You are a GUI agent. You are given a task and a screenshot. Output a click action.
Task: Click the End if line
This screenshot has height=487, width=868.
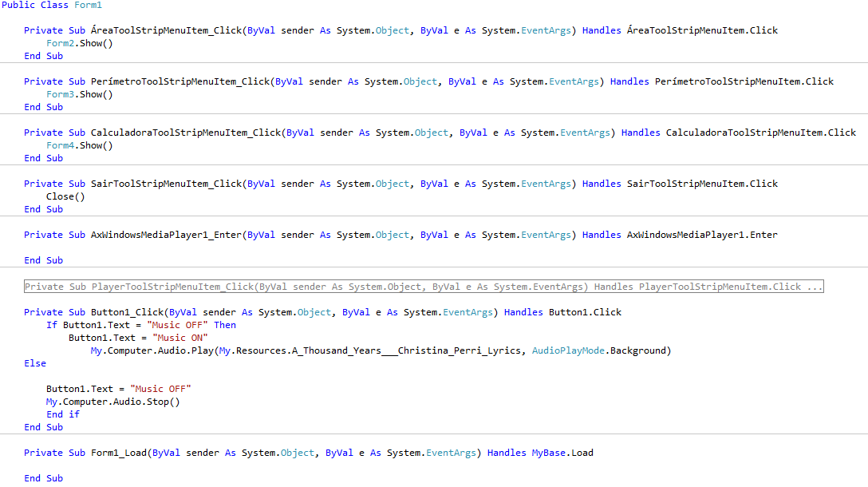tap(63, 414)
